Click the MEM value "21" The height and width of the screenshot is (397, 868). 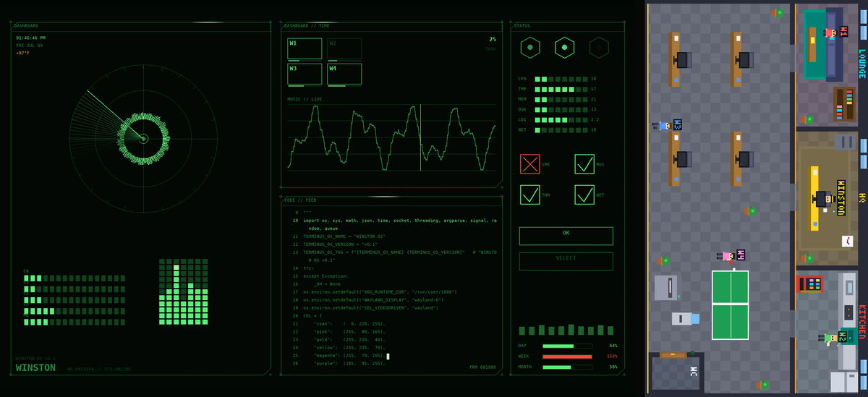593,99
